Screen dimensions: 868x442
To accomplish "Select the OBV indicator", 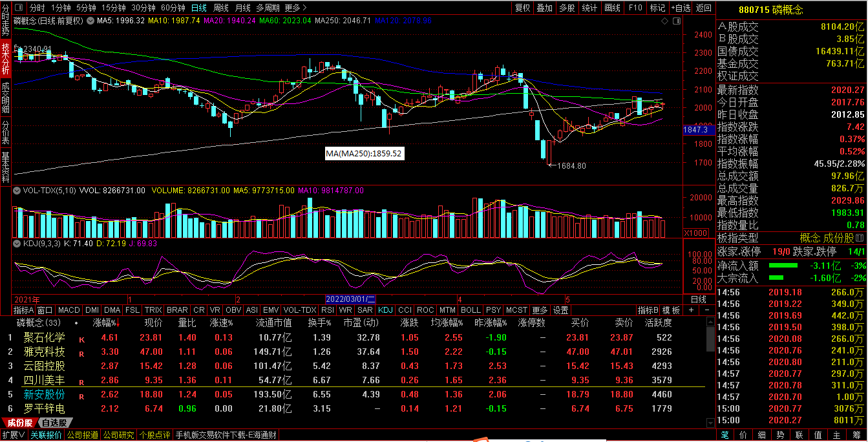I will 233,310.
